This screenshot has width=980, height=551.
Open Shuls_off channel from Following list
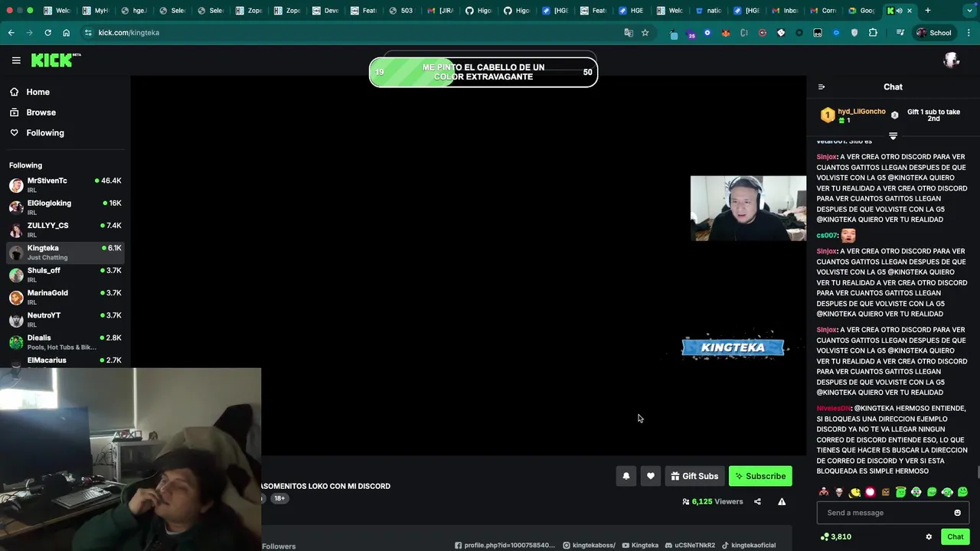[65, 275]
